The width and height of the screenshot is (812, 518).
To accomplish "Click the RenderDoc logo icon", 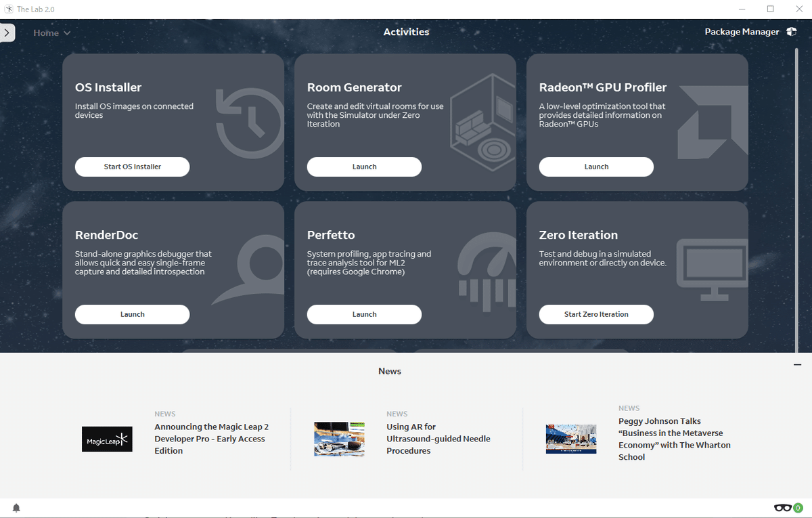I will 248,269.
